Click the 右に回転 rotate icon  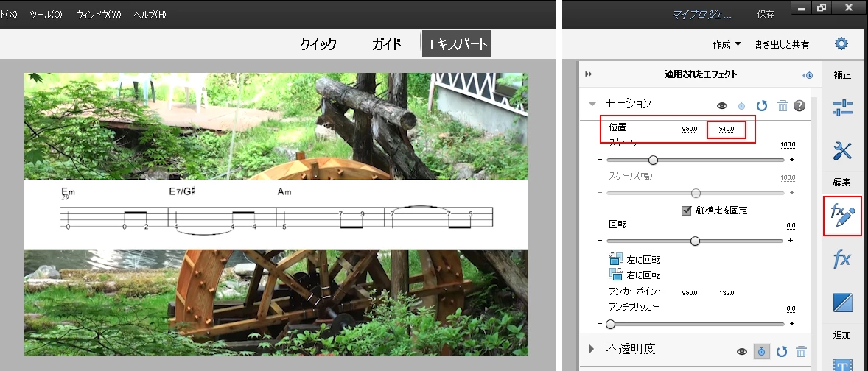point(616,275)
